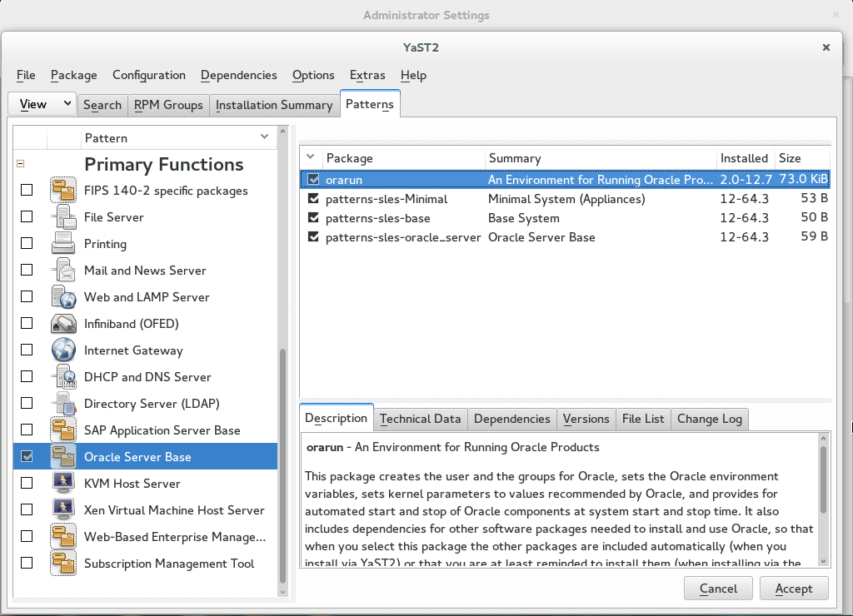Click the Web and LAMP Server globe icon
The image size is (853, 616).
[62, 296]
